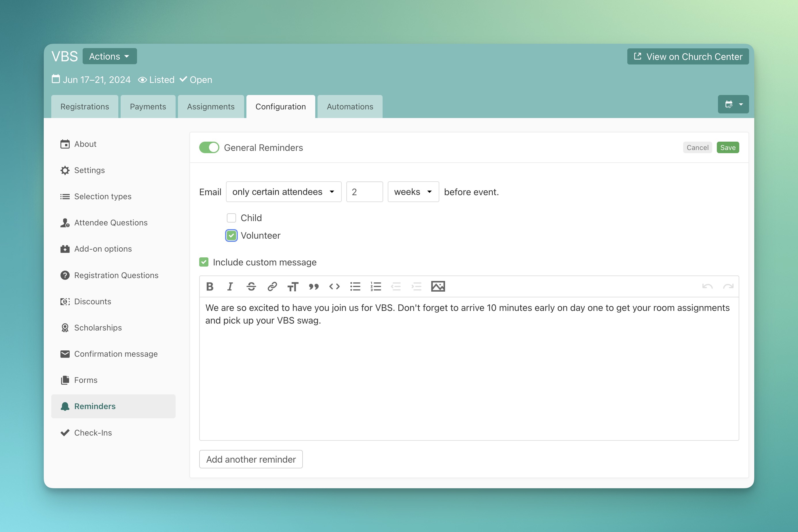Open Attendee Questions section
Viewport: 798px width, 532px height.
point(113,223)
